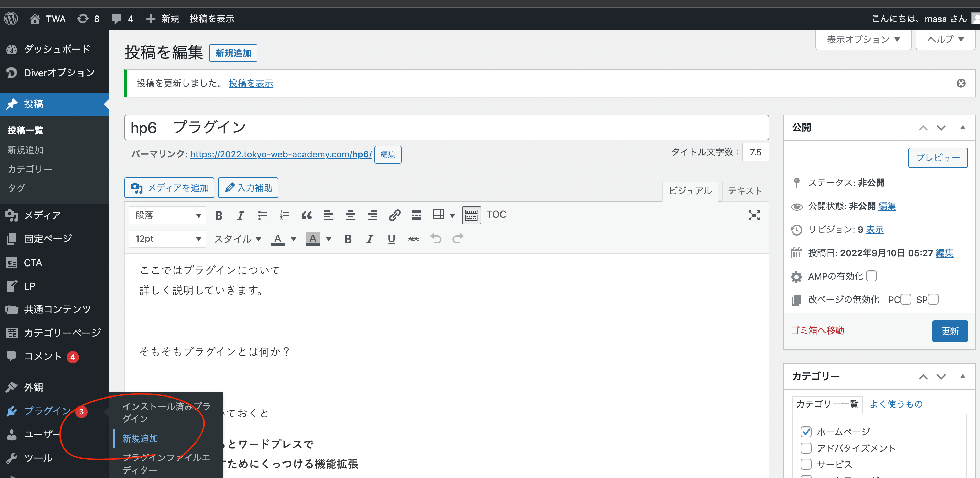Open the 段落 format dropdown
Screen dimensions: 980x478
point(167,215)
